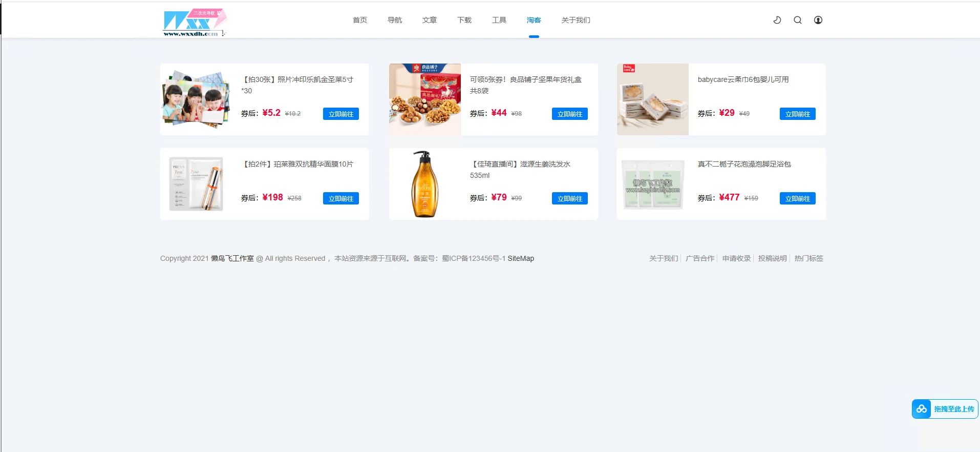Click the cloud upload widget icon
980x452 pixels.
pyautogui.click(x=922, y=409)
